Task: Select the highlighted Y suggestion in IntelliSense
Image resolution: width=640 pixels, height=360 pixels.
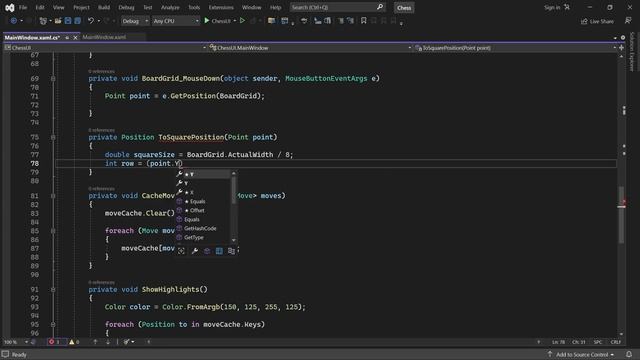Action: tap(203, 174)
